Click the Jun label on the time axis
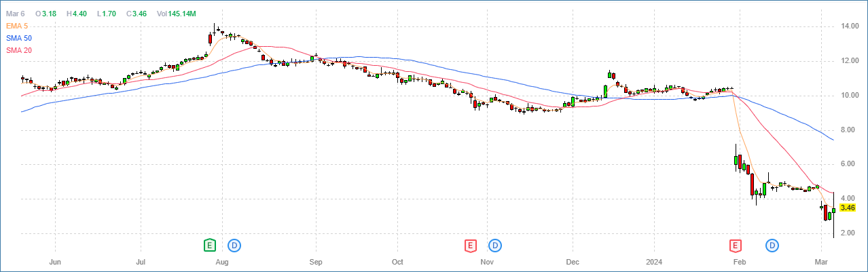The image size is (868, 272). tap(56, 262)
